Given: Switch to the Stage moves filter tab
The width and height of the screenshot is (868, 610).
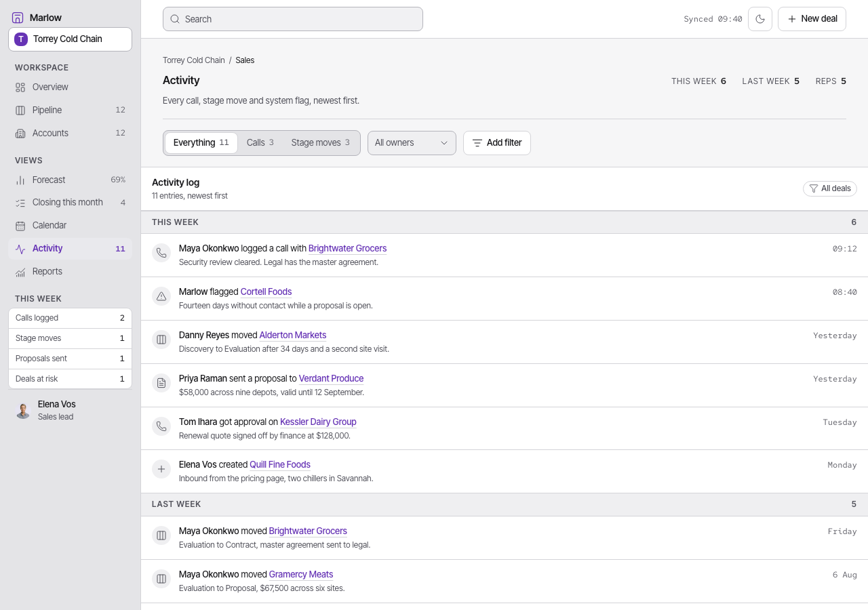Looking at the screenshot, I should [321, 142].
